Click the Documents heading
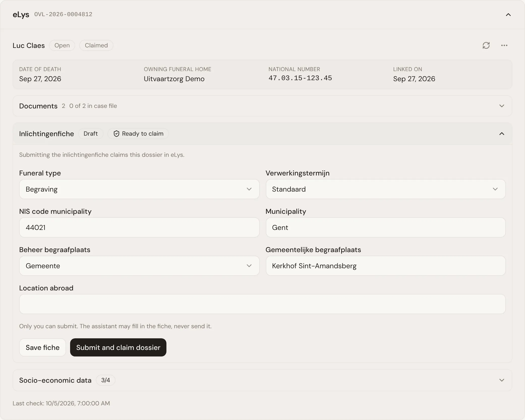Viewport: 525px width, 420px height. point(38,106)
